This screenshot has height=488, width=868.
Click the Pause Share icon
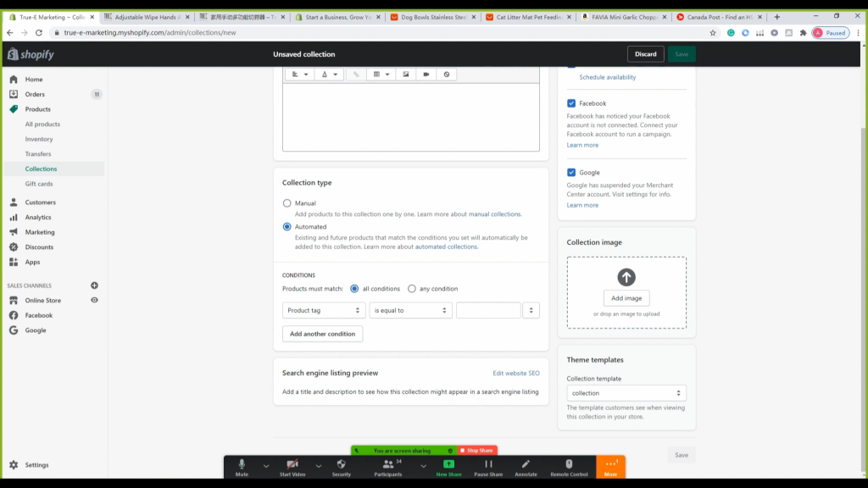[x=488, y=467]
